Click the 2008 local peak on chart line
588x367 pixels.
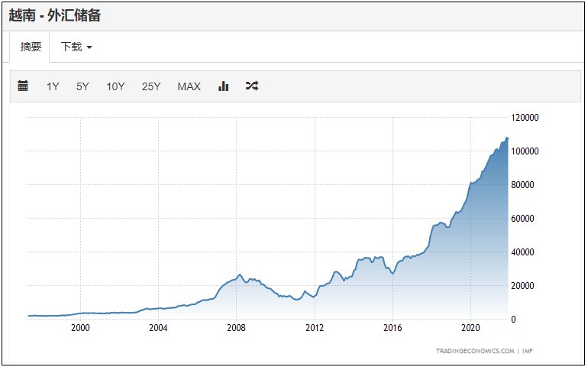239,274
